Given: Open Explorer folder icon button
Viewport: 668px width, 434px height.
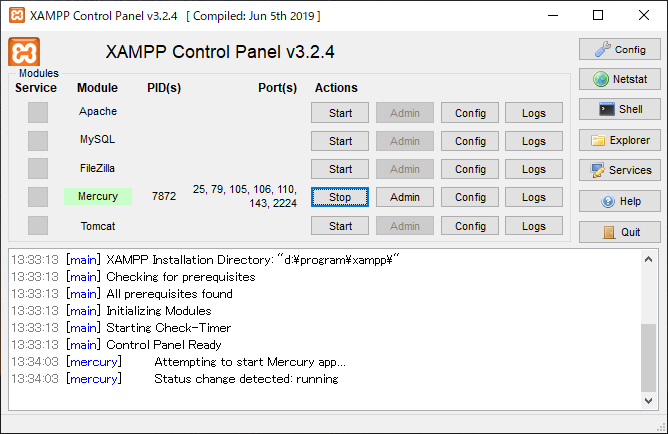Looking at the screenshot, I should 619,140.
